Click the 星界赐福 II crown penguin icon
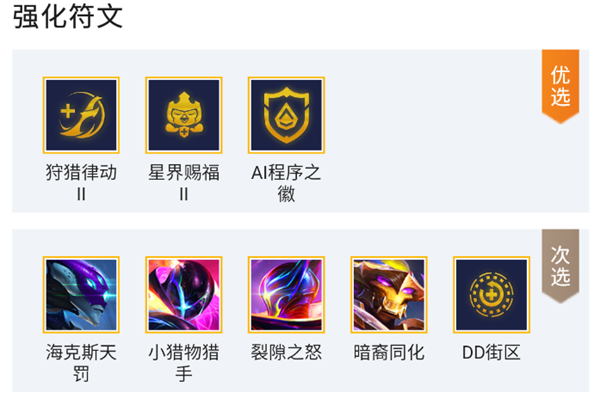The image size is (600, 405). (184, 115)
